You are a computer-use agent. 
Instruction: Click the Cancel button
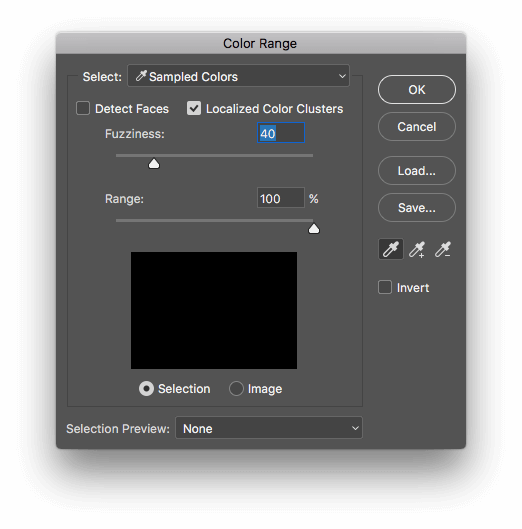coord(417,127)
